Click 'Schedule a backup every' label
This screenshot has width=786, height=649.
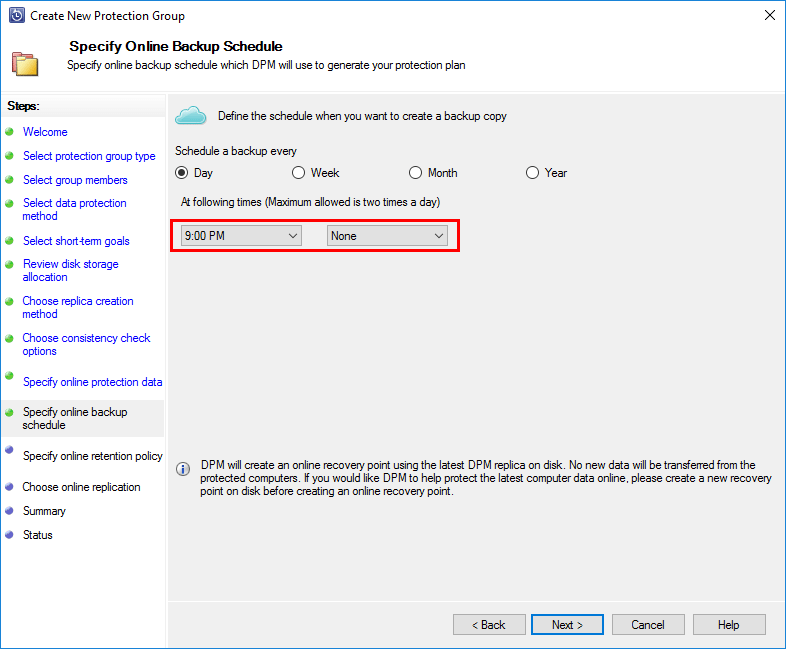[236, 151]
